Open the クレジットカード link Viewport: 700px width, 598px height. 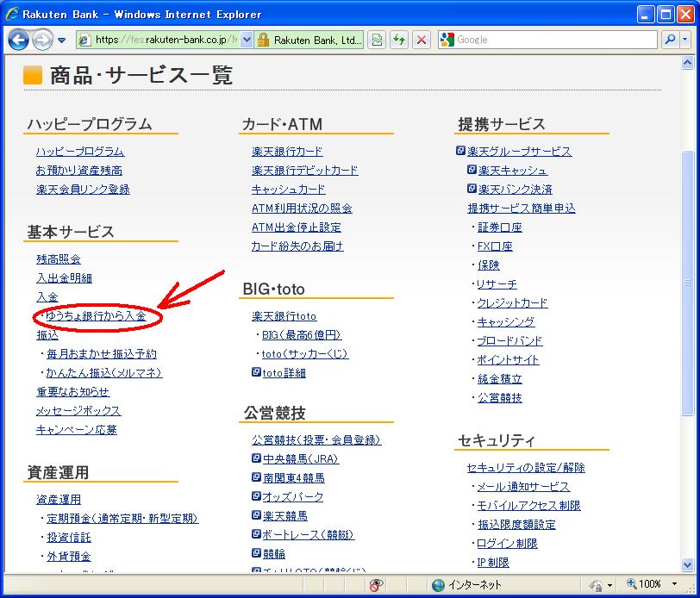[x=512, y=303]
